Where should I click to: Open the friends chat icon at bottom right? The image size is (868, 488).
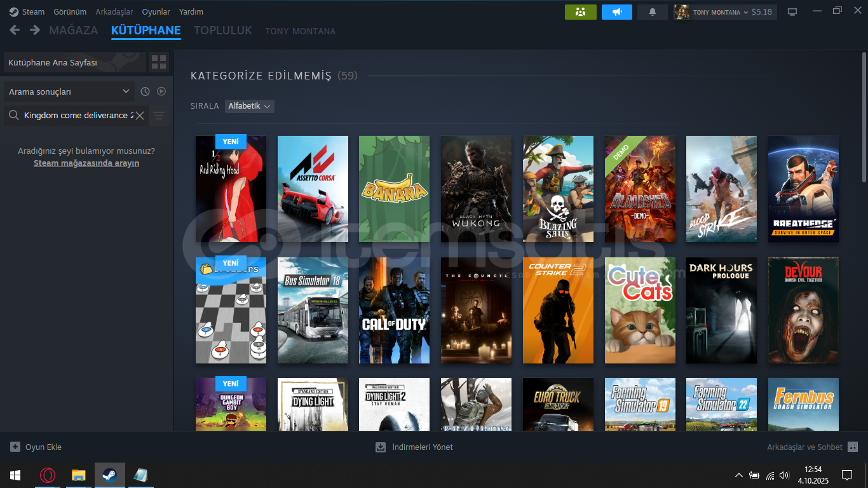click(x=853, y=447)
